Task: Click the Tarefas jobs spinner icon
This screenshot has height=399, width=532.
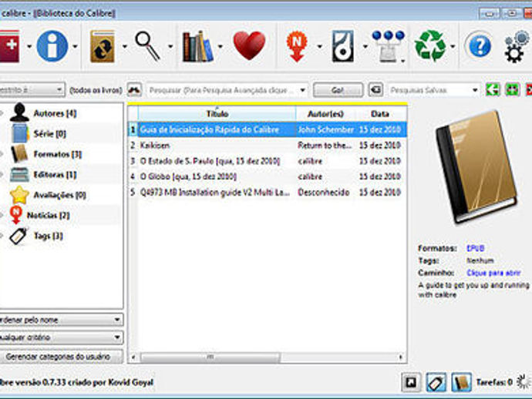Action: (524, 382)
